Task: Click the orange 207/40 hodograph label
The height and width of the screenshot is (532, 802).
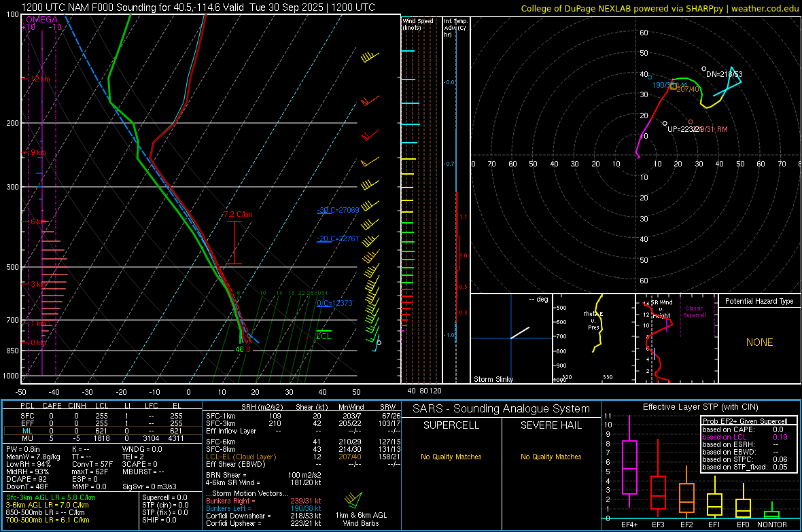Action: pyautogui.click(x=687, y=89)
